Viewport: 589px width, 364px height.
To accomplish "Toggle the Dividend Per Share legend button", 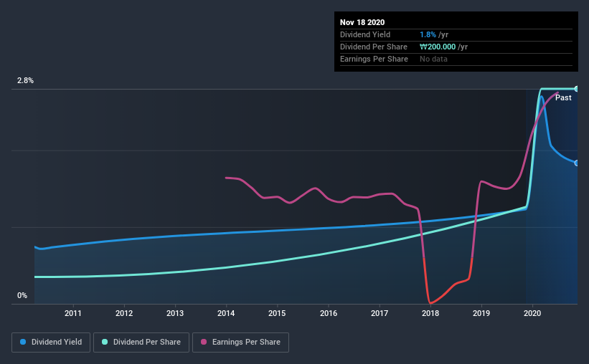I will (x=141, y=343).
